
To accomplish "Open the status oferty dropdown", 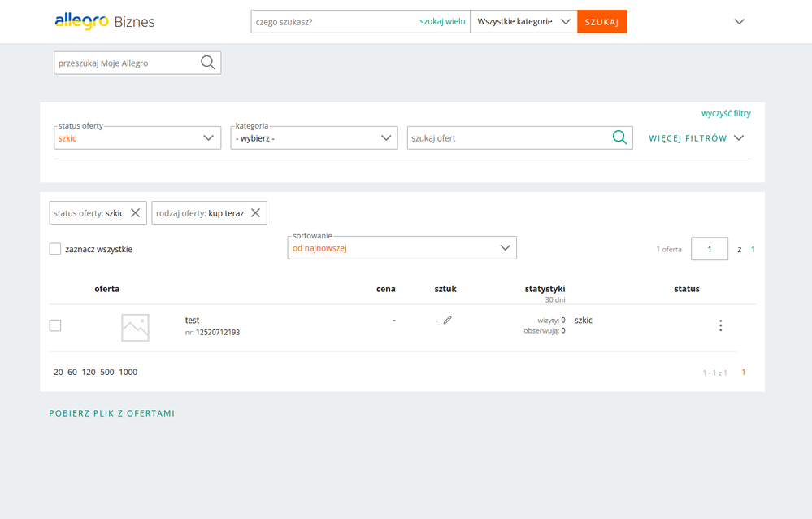I will coord(137,137).
